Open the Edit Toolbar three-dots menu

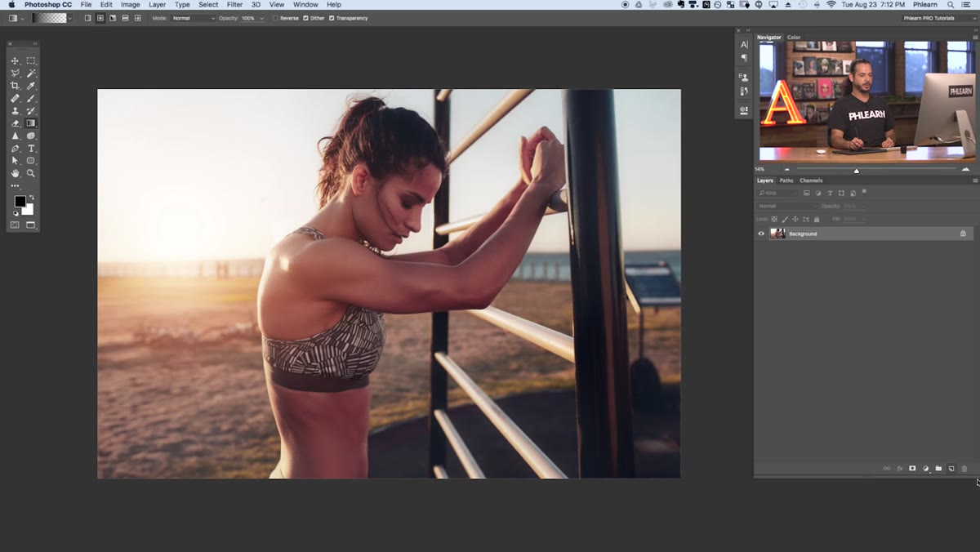(x=15, y=186)
